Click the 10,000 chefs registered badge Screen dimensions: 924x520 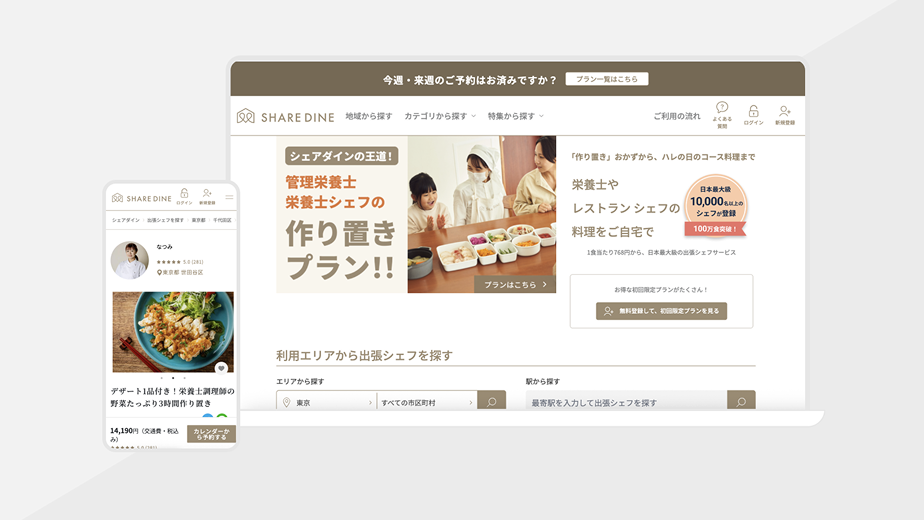point(715,206)
